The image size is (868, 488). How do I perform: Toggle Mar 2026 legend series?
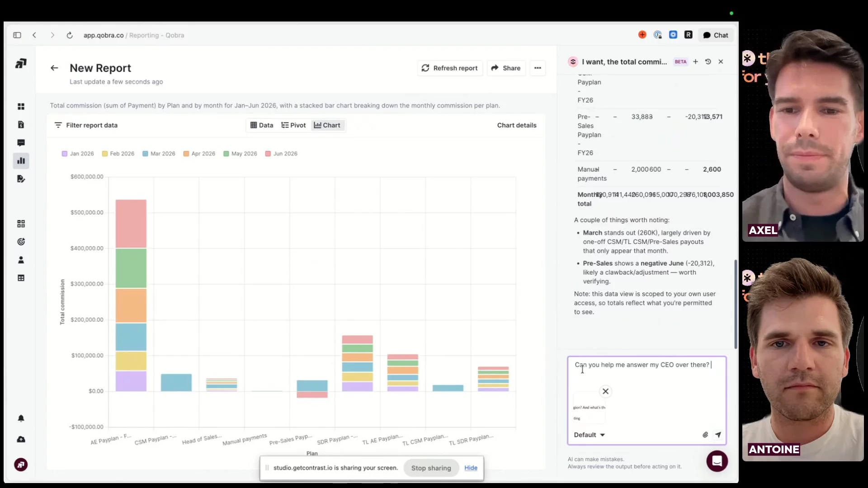tap(159, 154)
